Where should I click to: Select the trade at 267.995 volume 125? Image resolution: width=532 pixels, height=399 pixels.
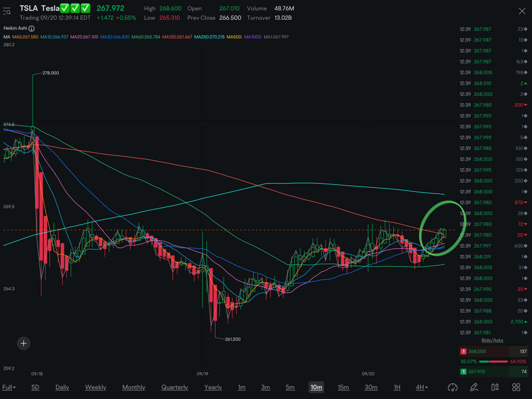(x=493, y=170)
